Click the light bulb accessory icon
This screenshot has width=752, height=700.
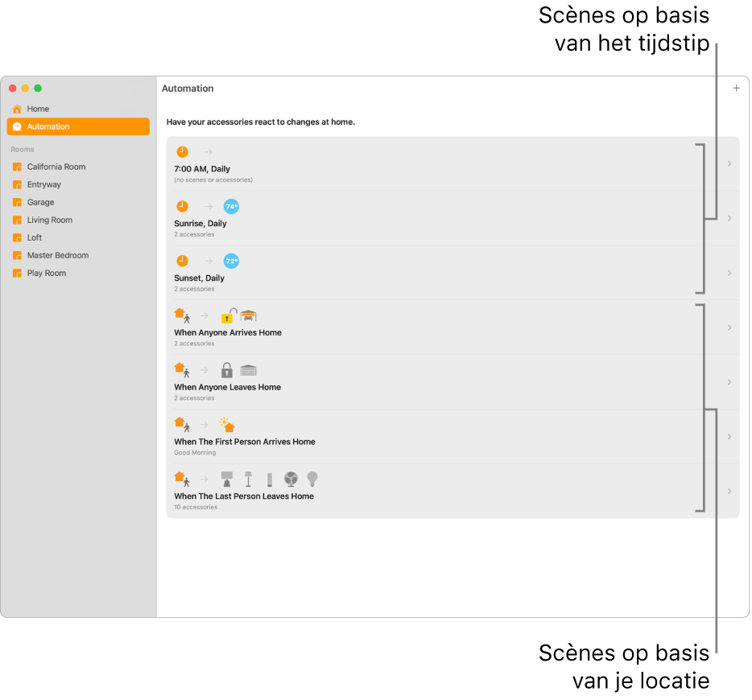point(312,479)
